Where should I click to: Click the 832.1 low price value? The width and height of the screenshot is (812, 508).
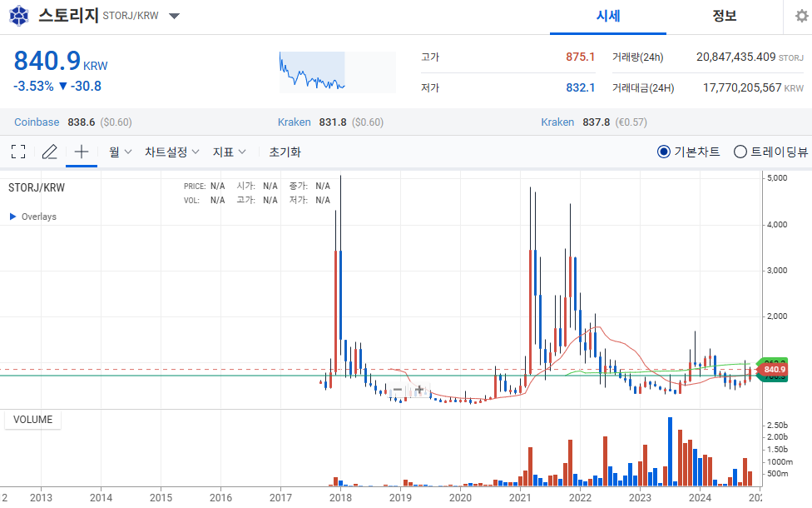tap(580, 87)
